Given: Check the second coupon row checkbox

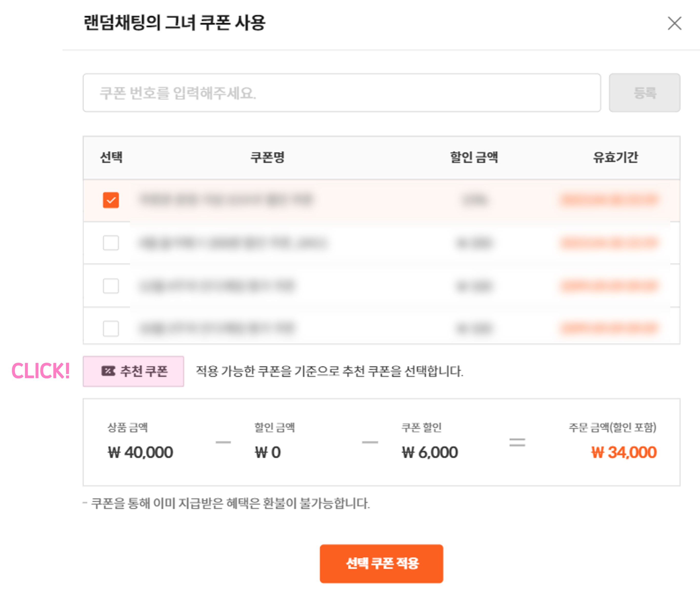Looking at the screenshot, I should click(x=111, y=243).
